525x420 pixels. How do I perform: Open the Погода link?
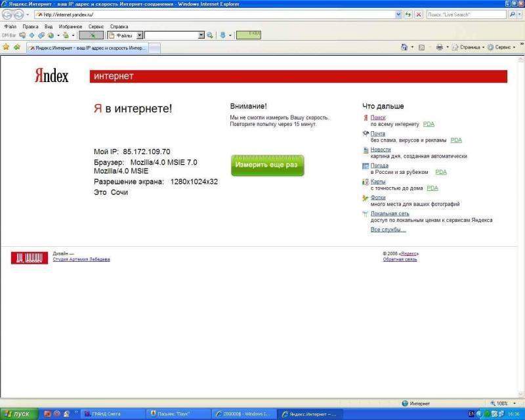pyautogui.click(x=379, y=165)
